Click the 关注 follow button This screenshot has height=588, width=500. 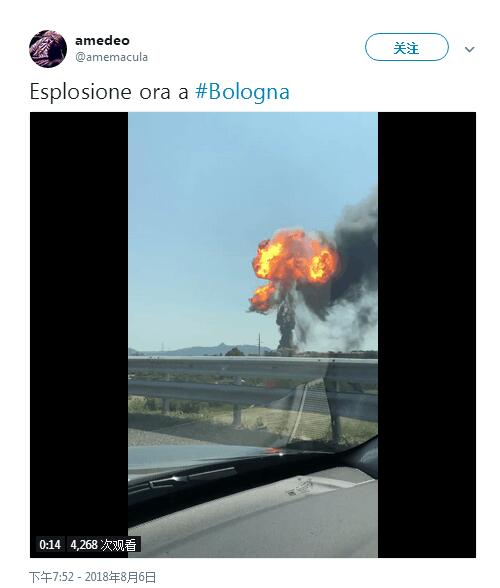[x=407, y=47]
